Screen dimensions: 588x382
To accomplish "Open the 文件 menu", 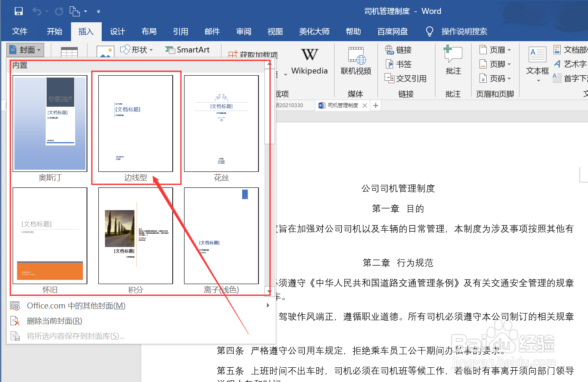I will click(x=19, y=31).
